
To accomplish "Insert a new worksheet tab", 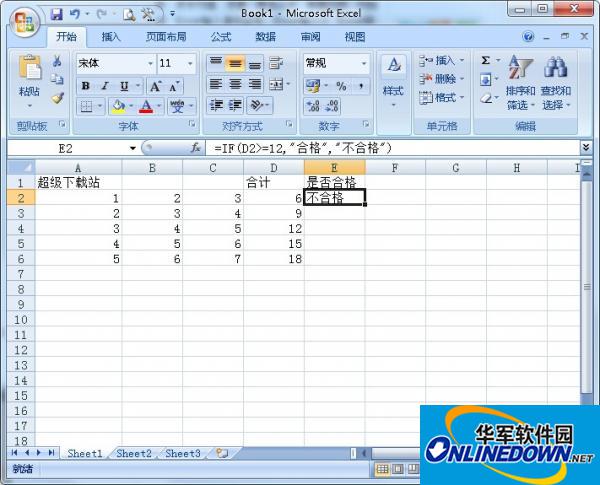I will point(222,454).
